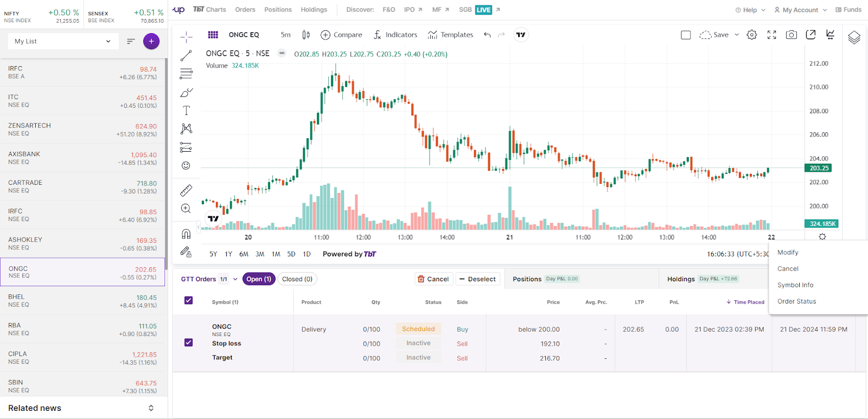The image size is (868, 419).
Task: Open F&O in Discover
Action: [389, 10]
